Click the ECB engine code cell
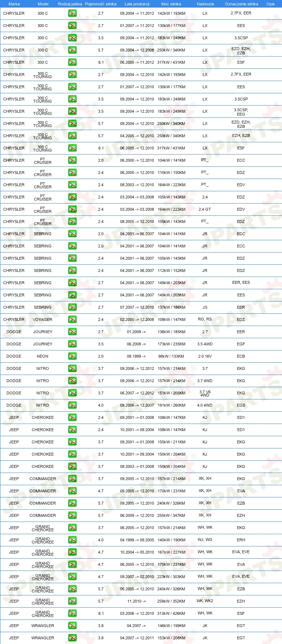Viewport: 282px width, 644px height. coord(241,356)
